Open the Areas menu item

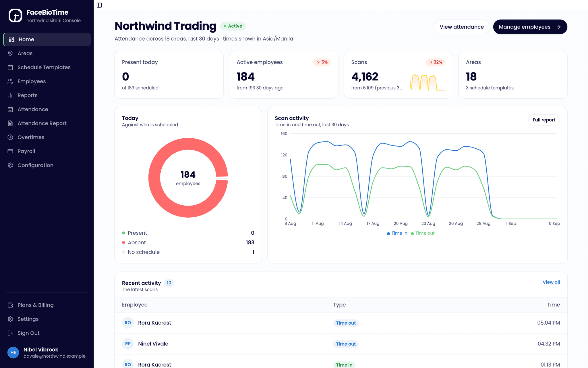47,53
